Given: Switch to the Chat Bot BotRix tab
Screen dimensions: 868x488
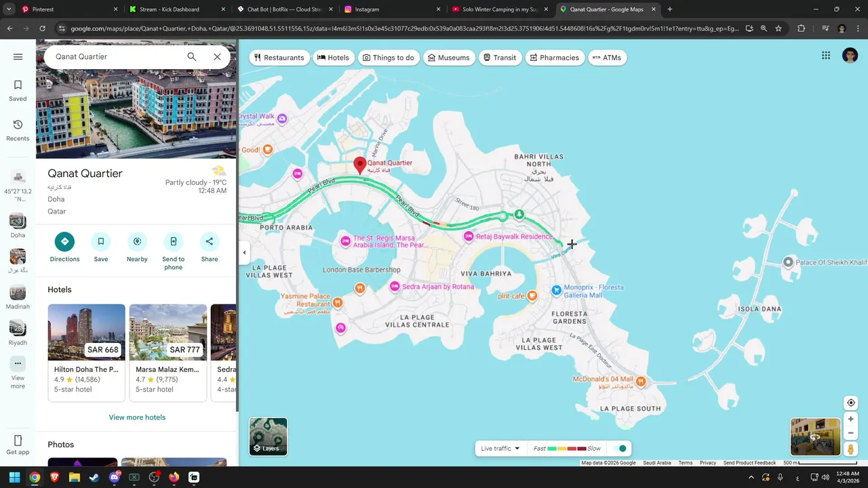Looking at the screenshot, I should point(285,9).
